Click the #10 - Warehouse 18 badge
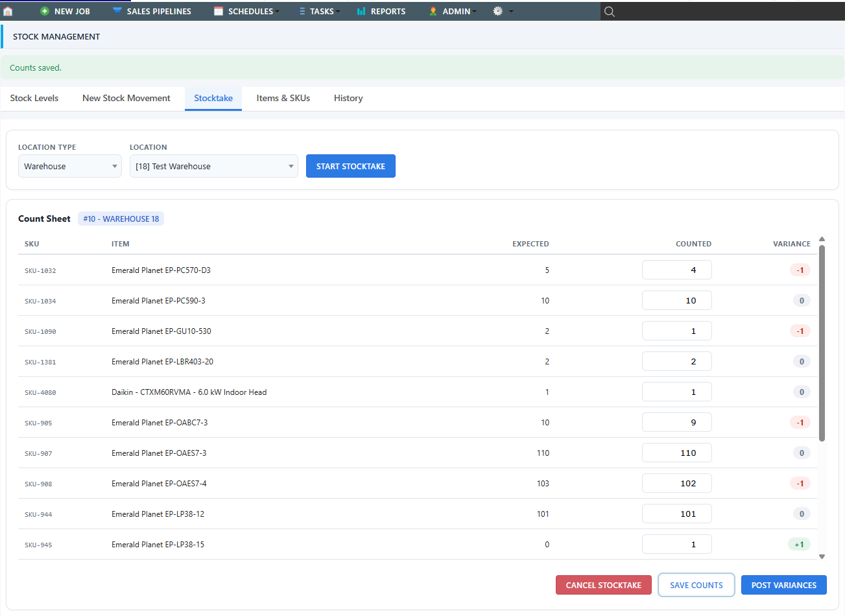 (121, 219)
